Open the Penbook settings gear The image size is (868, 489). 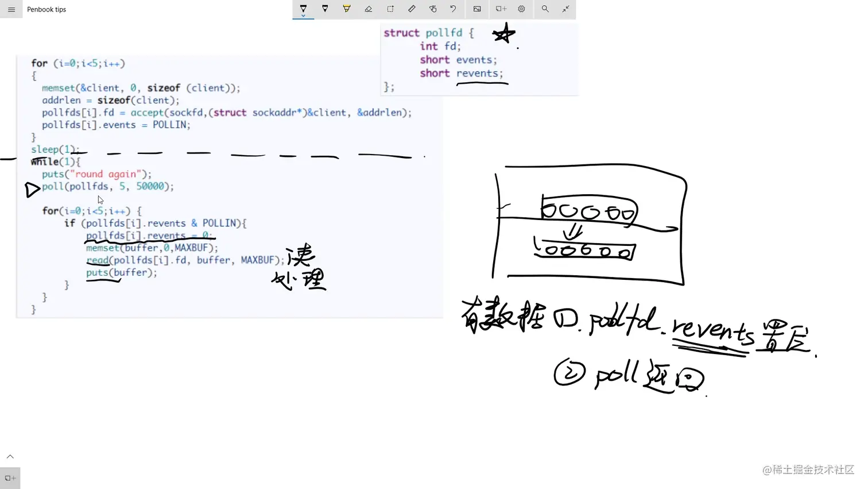(521, 9)
